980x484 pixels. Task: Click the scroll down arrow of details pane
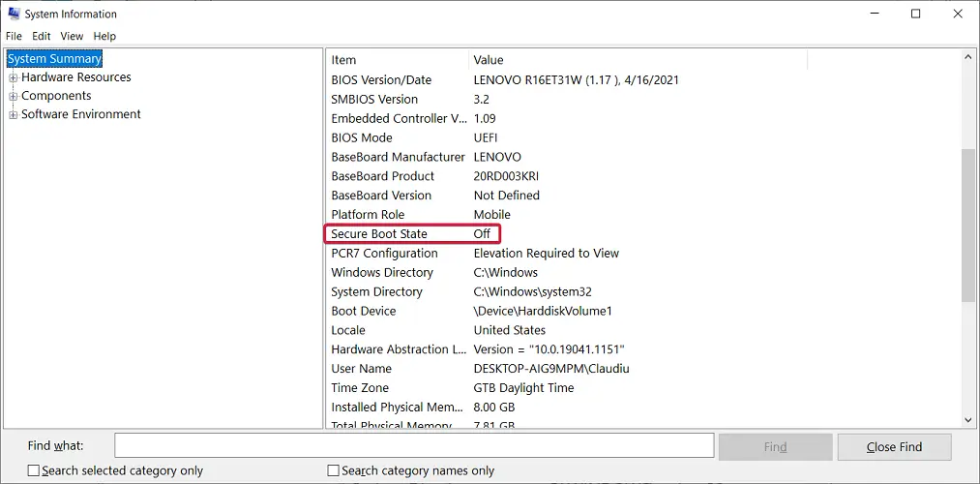click(x=968, y=419)
